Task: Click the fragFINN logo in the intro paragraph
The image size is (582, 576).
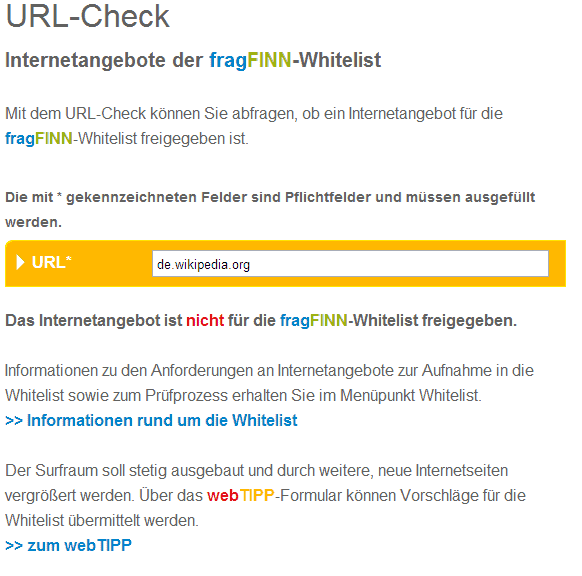Action: tap(39, 138)
